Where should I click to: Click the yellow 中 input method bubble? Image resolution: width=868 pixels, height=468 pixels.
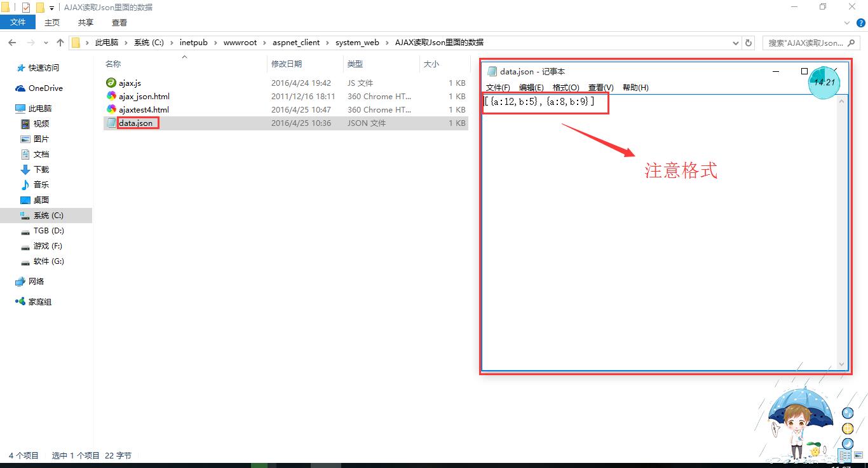click(847, 429)
